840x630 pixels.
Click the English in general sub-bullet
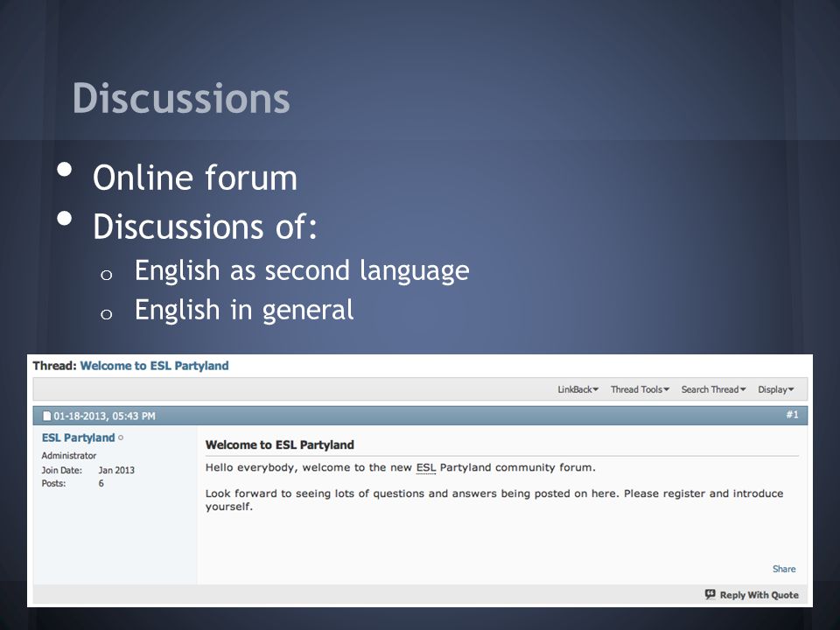[x=244, y=310]
